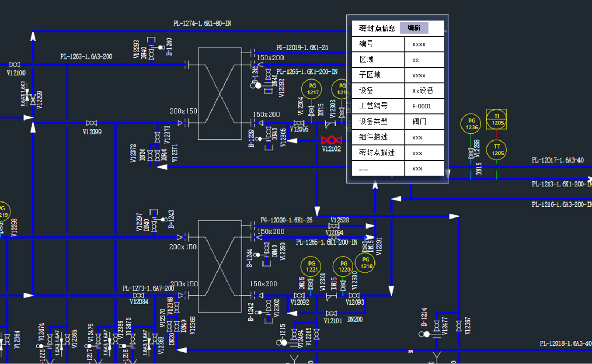Click the 组件描述 value cell
592x364 pixels.
click(x=424, y=137)
